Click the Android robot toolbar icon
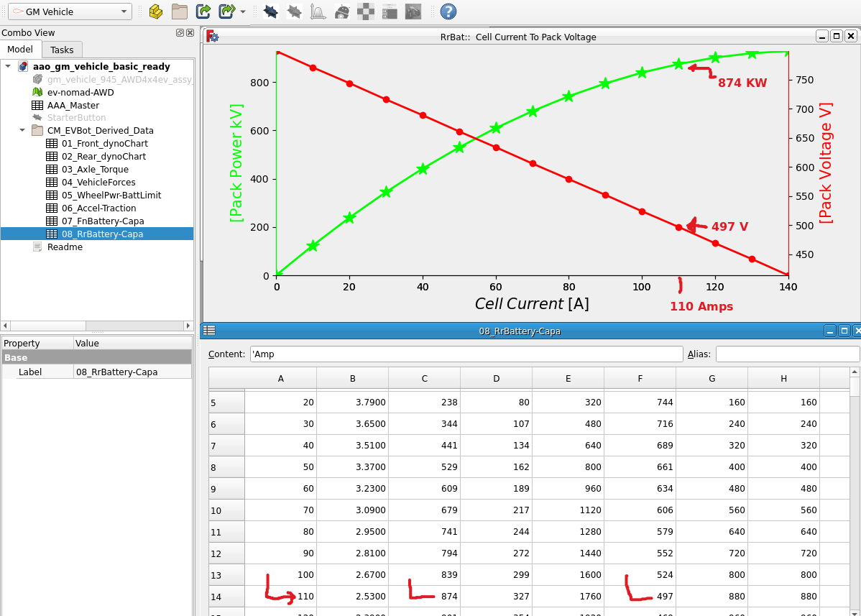Image resolution: width=861 pixels, height=616 pixels. [343, 12]
